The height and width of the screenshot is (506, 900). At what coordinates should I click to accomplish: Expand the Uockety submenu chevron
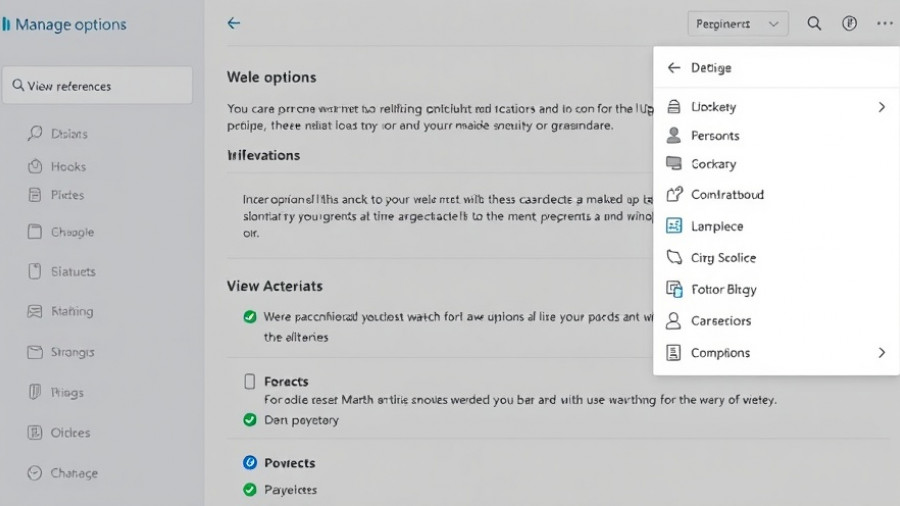point(881,107)
